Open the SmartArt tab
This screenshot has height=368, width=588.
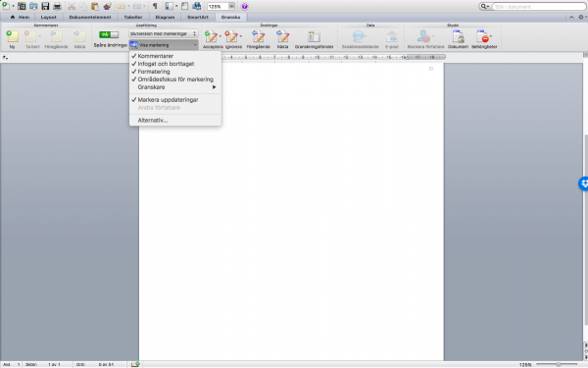point(198,18)
